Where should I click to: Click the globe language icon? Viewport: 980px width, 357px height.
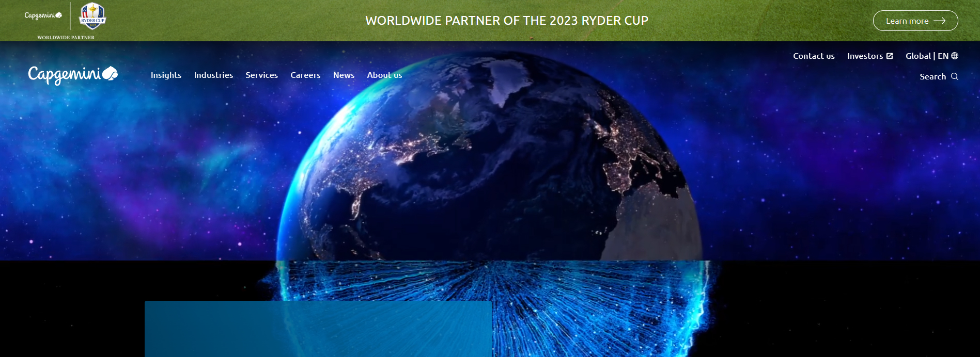click(x=955, y=56)
